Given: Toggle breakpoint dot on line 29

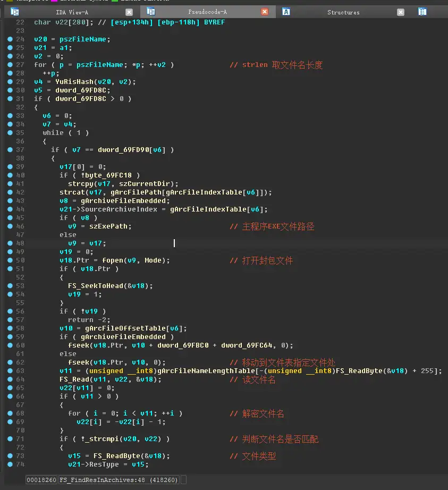Looking at the screenshot, I should pos(10,82).
